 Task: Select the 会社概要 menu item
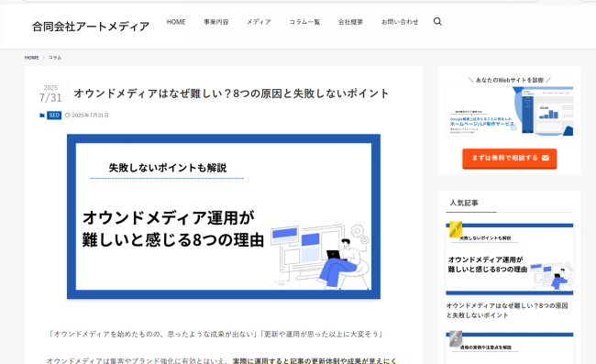pyautogui.click(x=350, y=22)
